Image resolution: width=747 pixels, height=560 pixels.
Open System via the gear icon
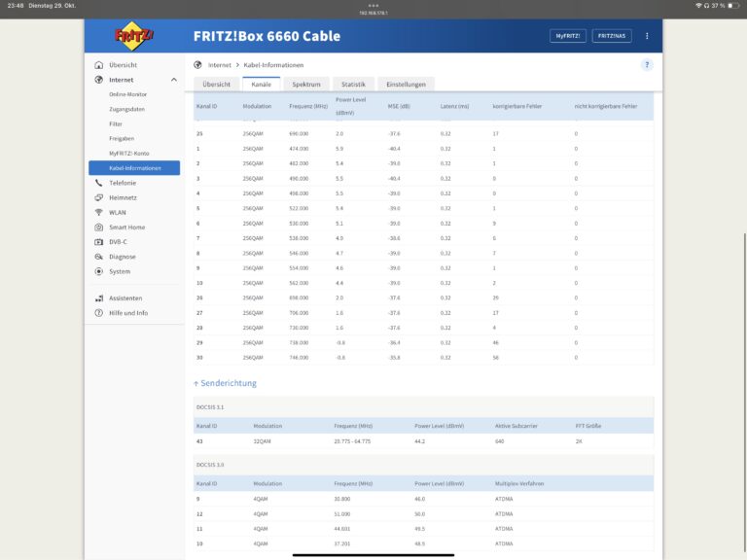[x=99, y=271]
